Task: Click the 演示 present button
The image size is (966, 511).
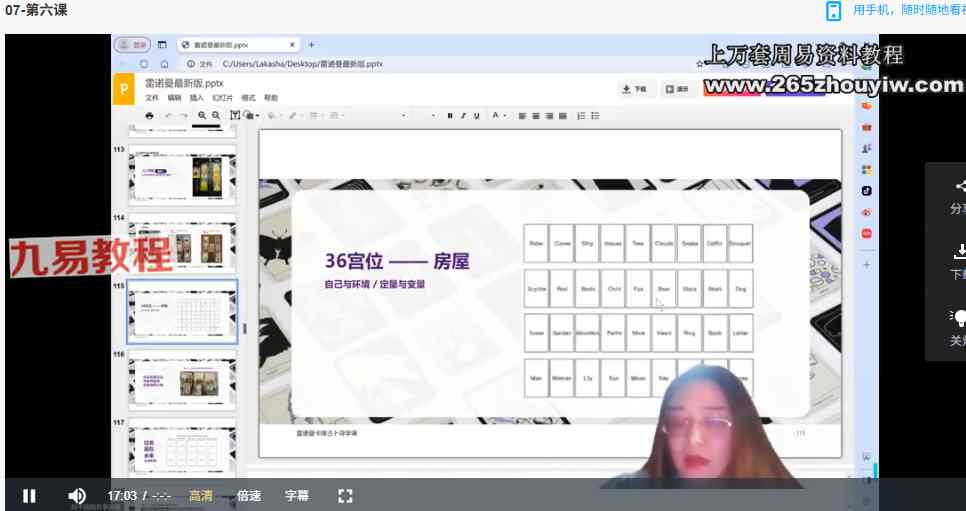Action: 677,89
